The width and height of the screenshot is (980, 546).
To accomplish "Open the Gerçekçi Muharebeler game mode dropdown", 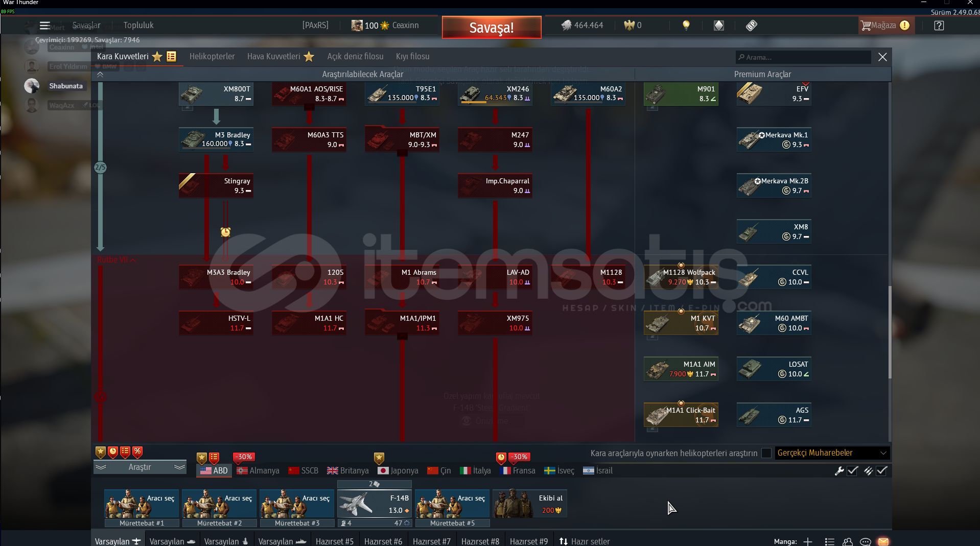I will click(x=832, y=453).
